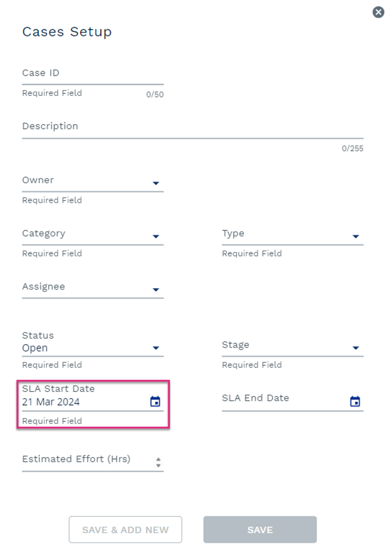Decrease Estimated Effort with down arrow
392x553 pixels.
(158, 465)
